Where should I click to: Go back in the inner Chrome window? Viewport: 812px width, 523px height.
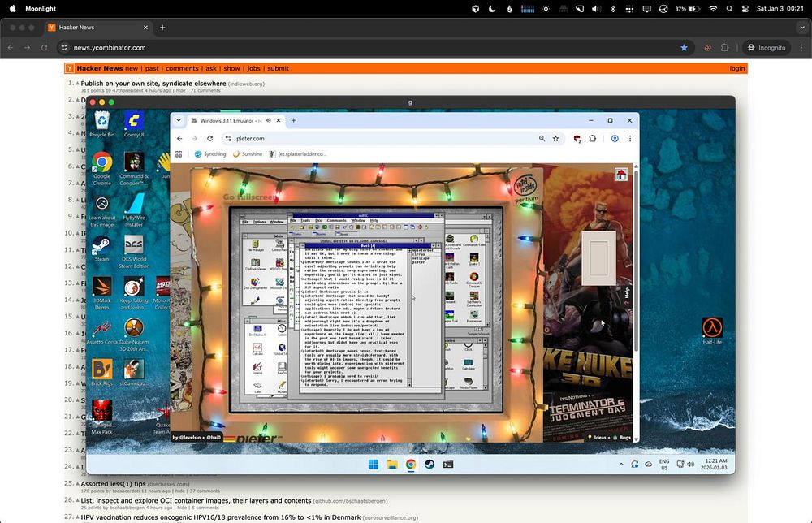[179, 139]
